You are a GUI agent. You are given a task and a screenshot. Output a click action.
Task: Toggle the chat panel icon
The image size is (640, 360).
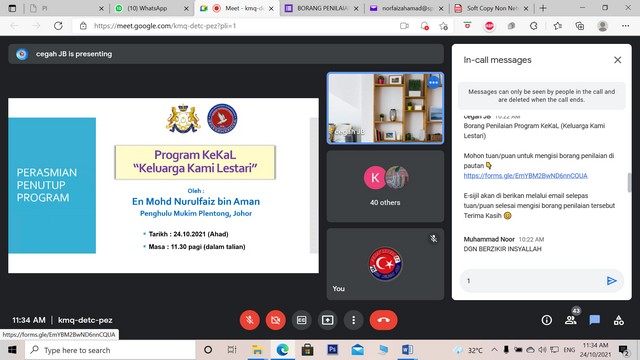[x=595, y=320]
